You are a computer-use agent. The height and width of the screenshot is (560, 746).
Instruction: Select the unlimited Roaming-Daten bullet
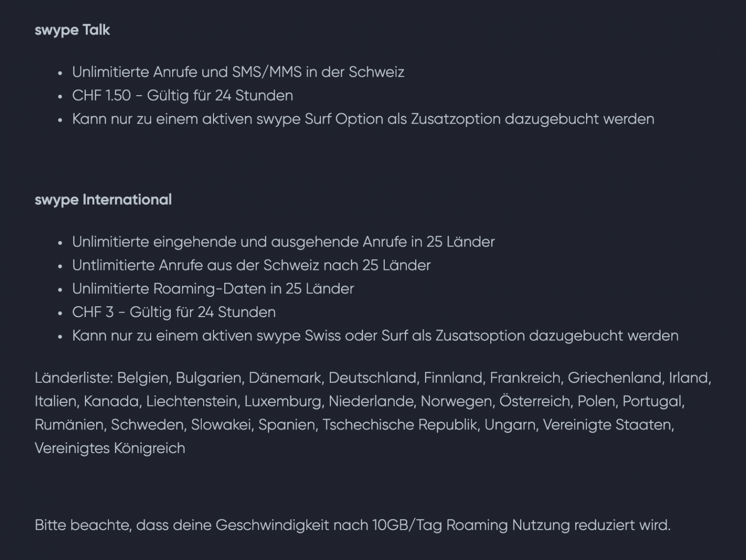click(213, 289)
